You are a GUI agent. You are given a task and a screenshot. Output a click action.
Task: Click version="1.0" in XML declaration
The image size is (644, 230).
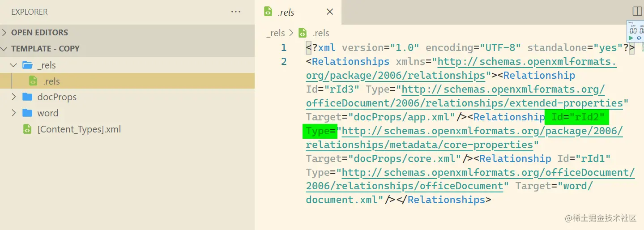[x=380, y=47]
